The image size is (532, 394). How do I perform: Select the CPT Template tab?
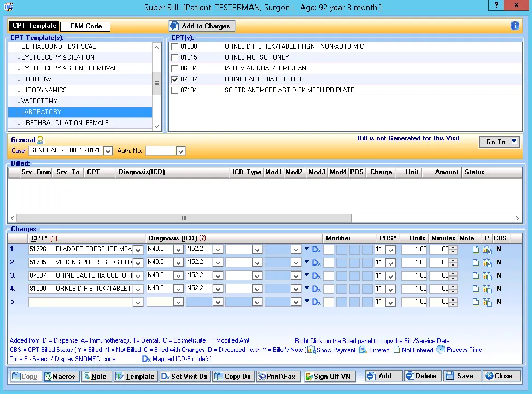34,26
